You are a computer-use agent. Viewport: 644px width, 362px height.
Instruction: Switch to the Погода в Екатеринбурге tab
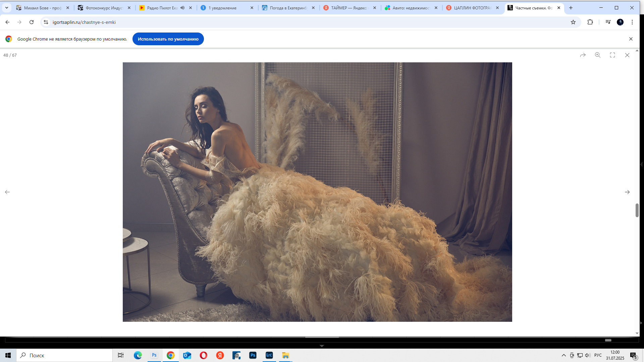(288, 8)
